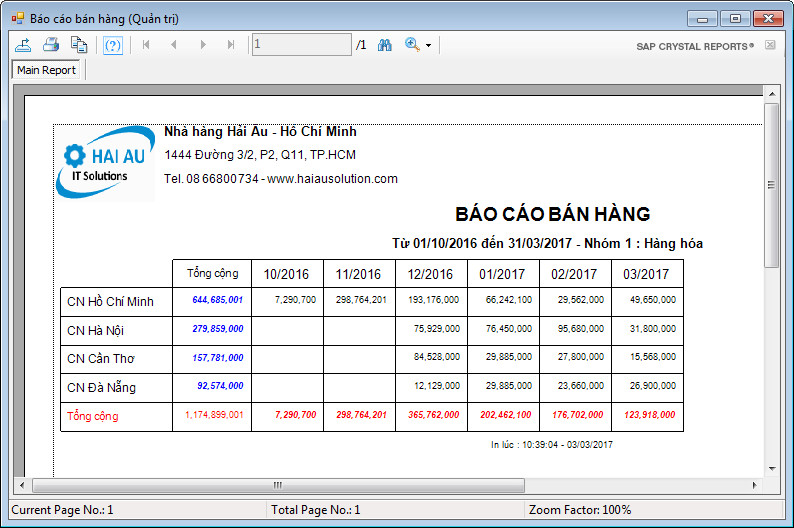Screen dimensions: 794x528
Task: Click the 12/2016 column header
Action: [430, 274]
